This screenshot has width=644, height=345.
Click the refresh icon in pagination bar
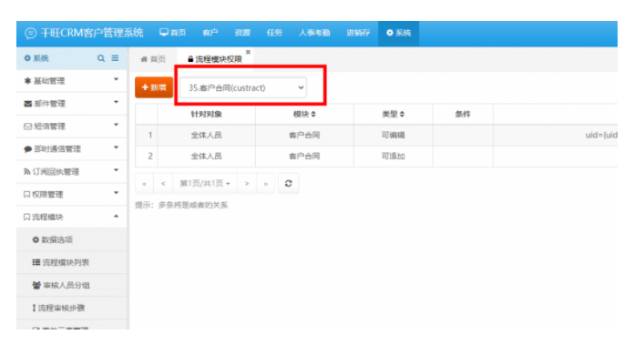pyautogui.click(x=289, y=183)
